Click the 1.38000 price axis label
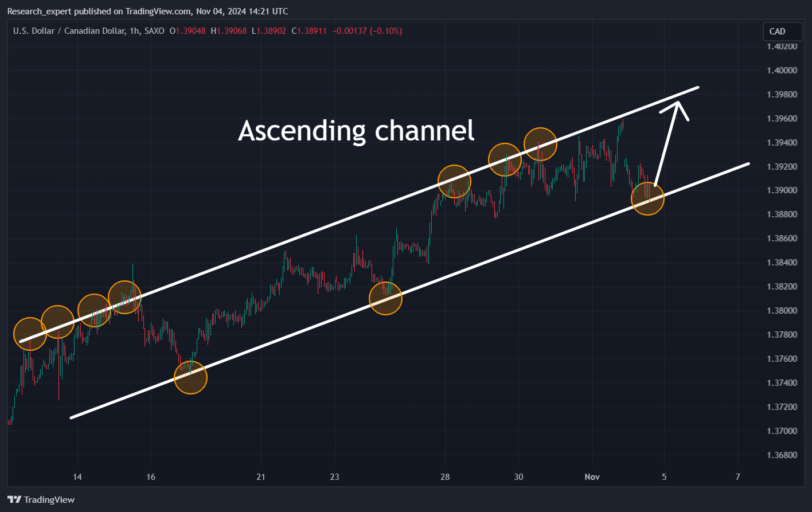Viewport: 812px width, 512px height. (x=783, y=311)
